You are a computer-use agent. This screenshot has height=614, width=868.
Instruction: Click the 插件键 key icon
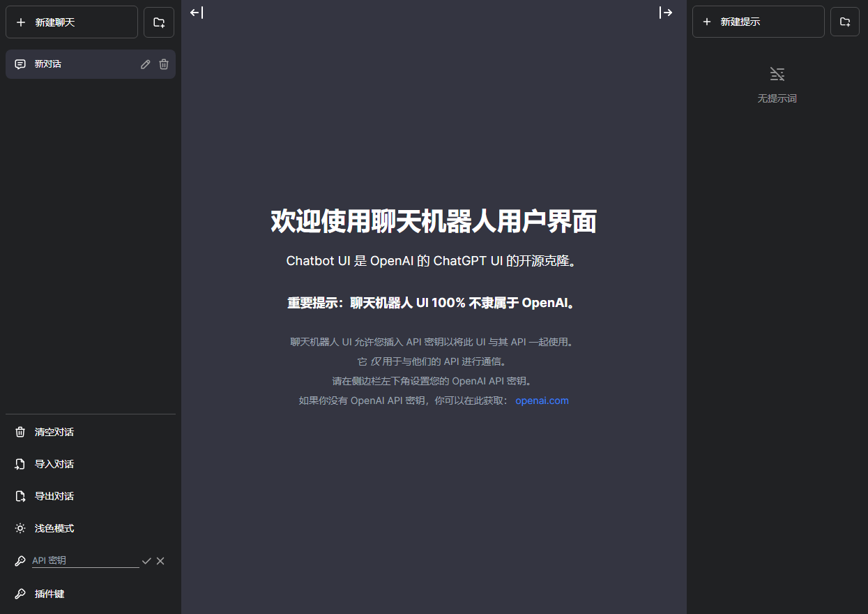click(x=20, y=593)
